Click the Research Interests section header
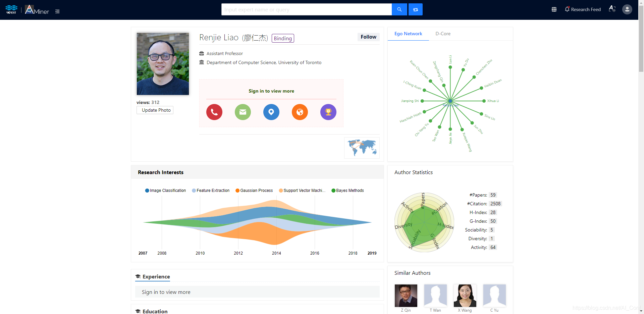 (257, 172)
